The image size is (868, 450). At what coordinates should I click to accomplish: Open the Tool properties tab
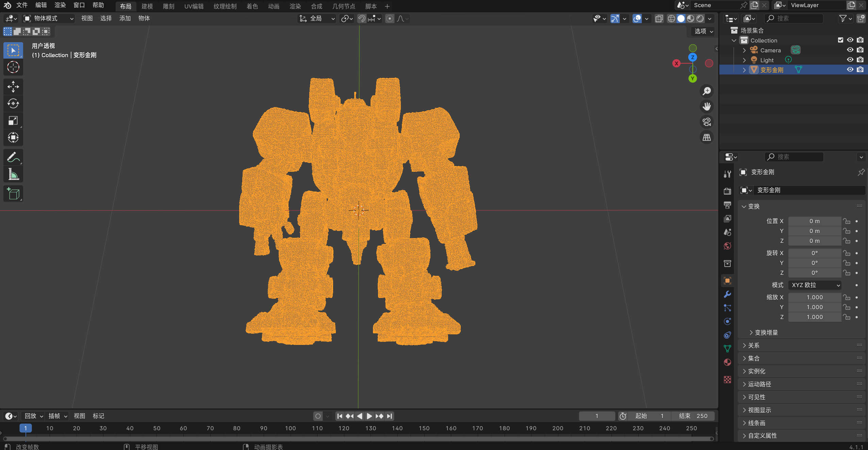727,174
